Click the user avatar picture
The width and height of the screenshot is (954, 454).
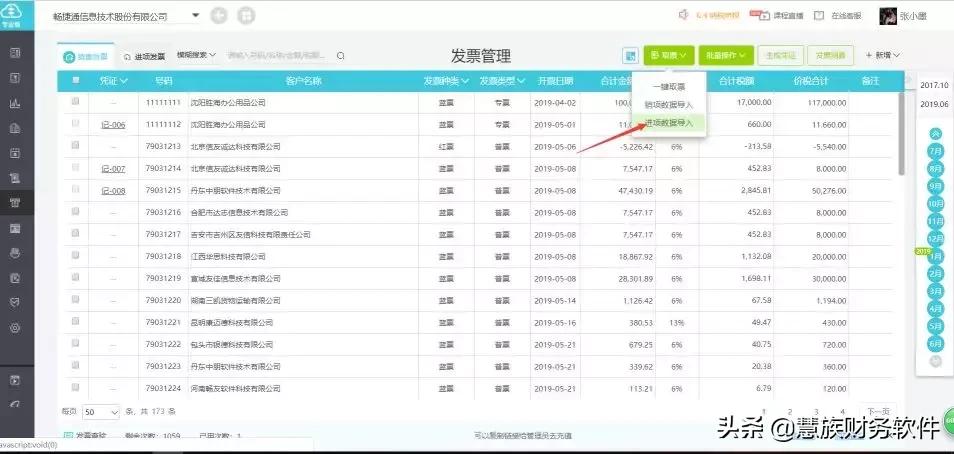coord(888,16)
